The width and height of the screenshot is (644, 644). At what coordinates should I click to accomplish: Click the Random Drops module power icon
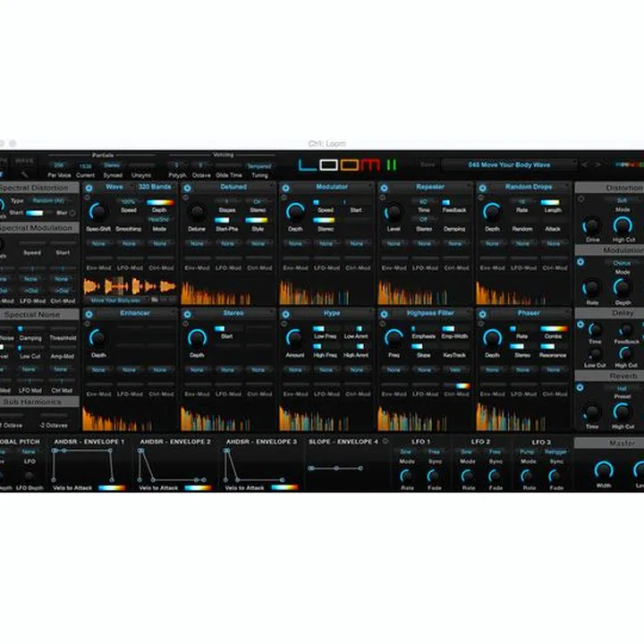tap(483, 188)
